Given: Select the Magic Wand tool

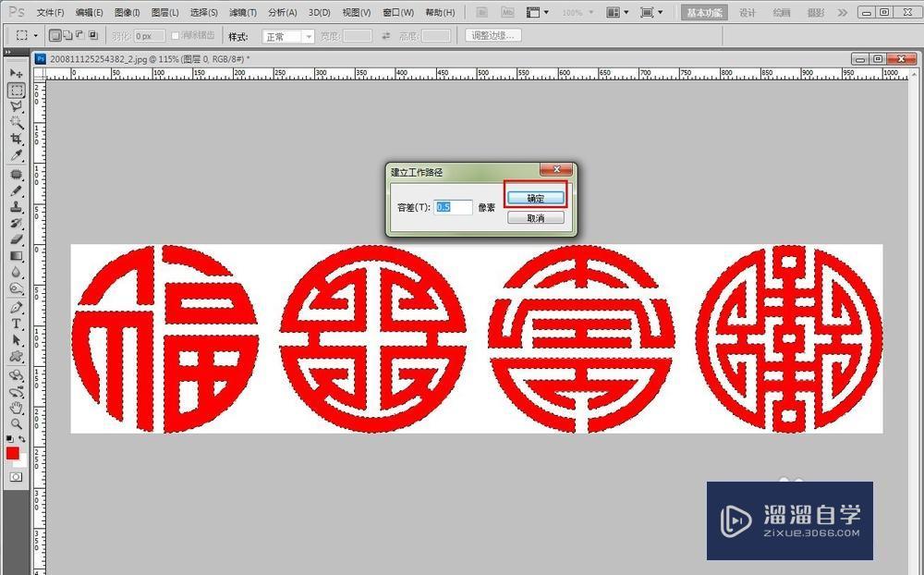Looking at the screenshot, I should (16, 123).
